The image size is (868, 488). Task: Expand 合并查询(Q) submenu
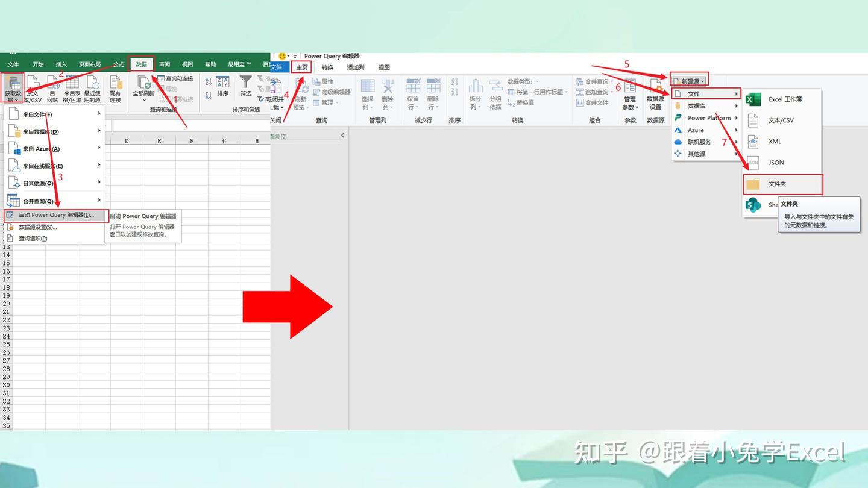[x=55, y=201]
